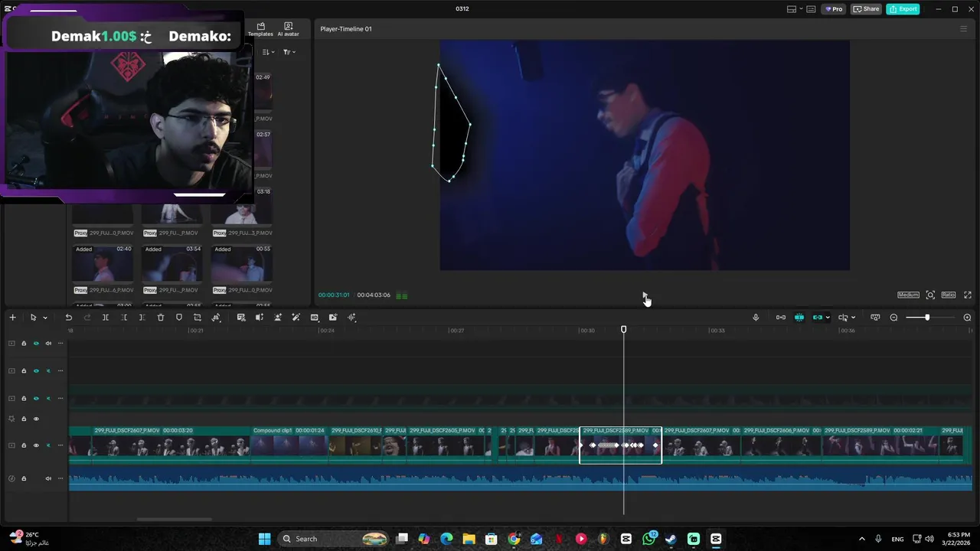Lock the audio track at bottom
980x551 pixels.
24,478
